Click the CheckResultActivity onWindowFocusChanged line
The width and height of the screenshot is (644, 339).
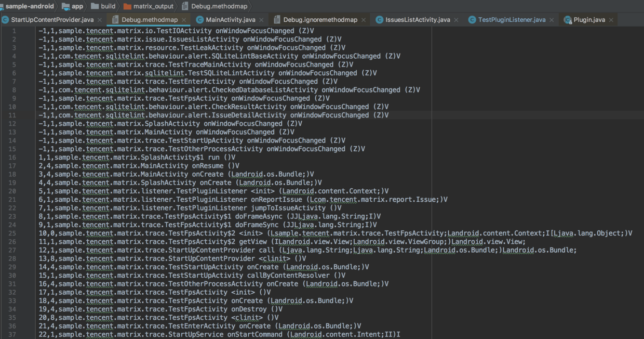[x=213, y=107]
